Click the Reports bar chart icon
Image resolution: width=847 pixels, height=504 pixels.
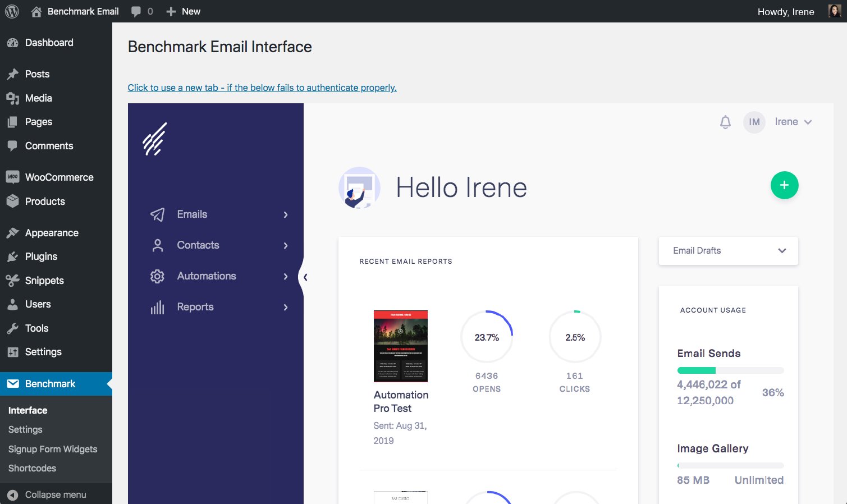(x=157, y=307)
